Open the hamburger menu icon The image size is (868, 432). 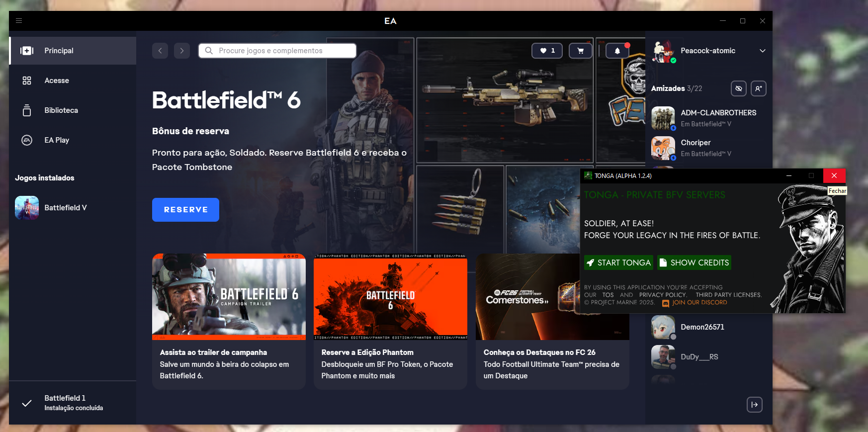pos(19,21)
